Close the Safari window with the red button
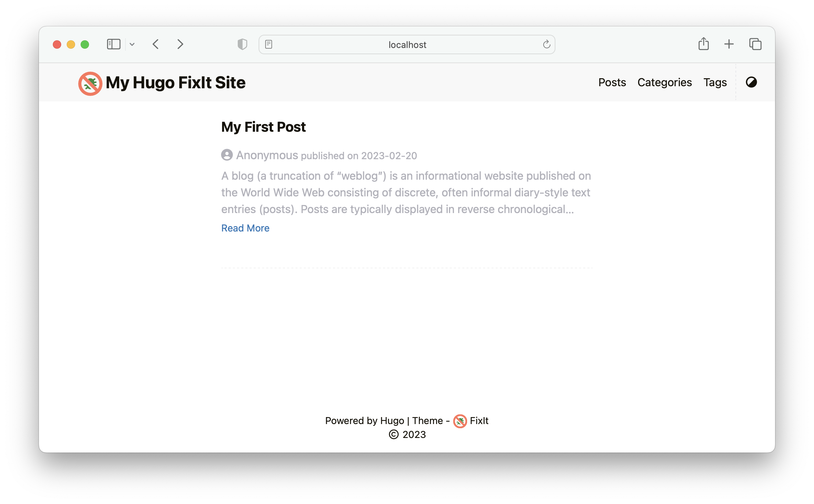The width and height of the screenshot is (814, 504). [x=57, y=44]
